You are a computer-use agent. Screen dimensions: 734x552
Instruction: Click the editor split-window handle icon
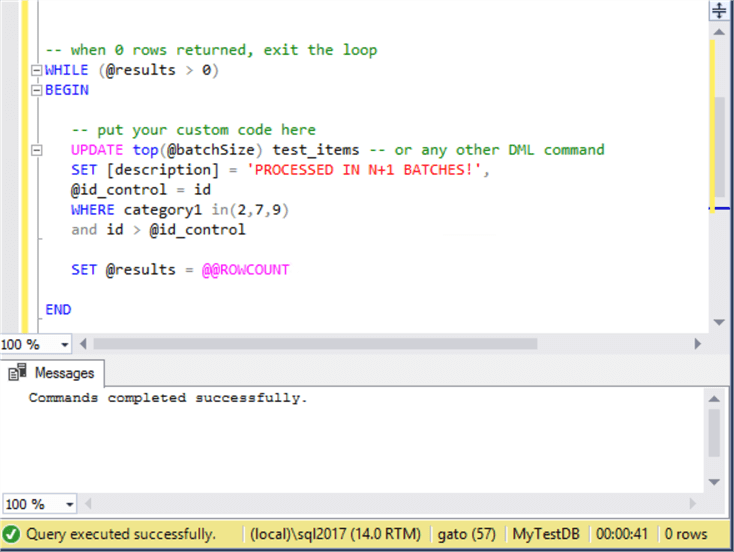719,10
